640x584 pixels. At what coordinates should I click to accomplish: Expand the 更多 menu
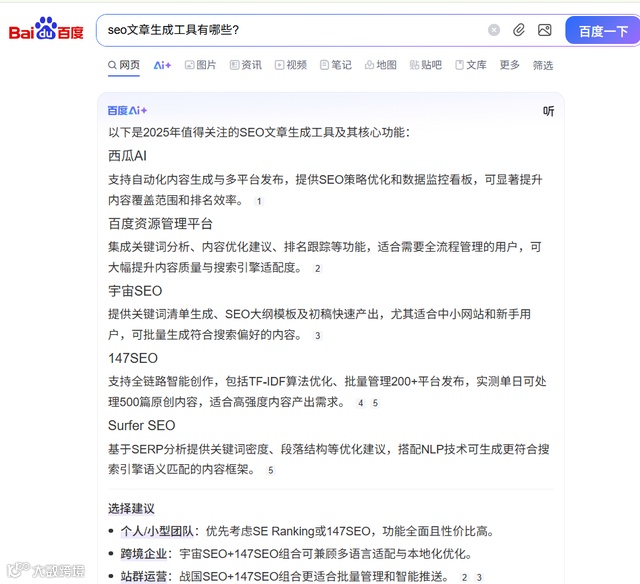(x=510, y=65)
